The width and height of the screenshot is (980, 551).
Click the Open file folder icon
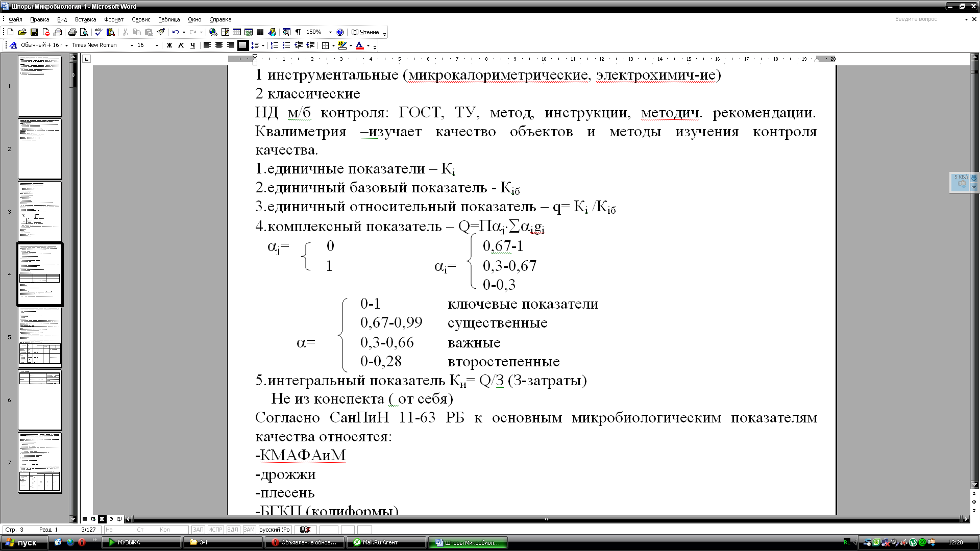(x=22, y=32)
